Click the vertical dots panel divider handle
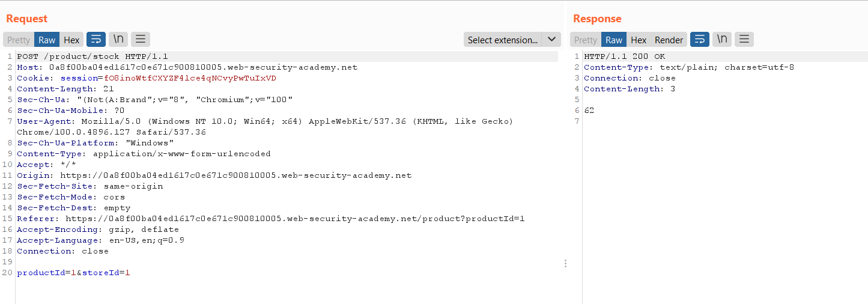The image size is (868, 304). tap(565, 263)
